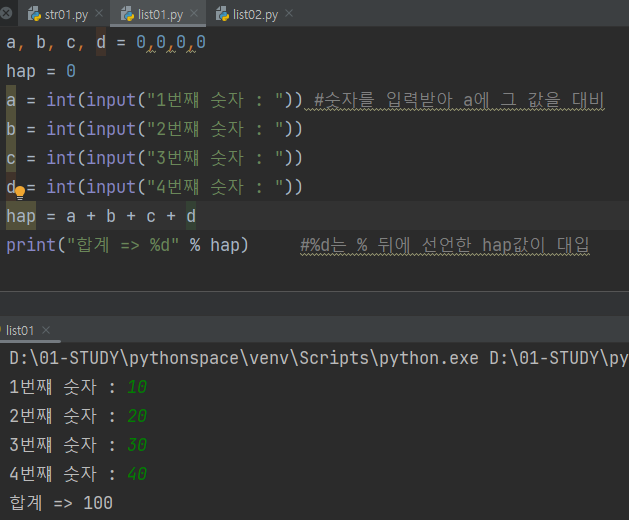Close the list02.py tab

pyautogui.click(x=289, y=14)
